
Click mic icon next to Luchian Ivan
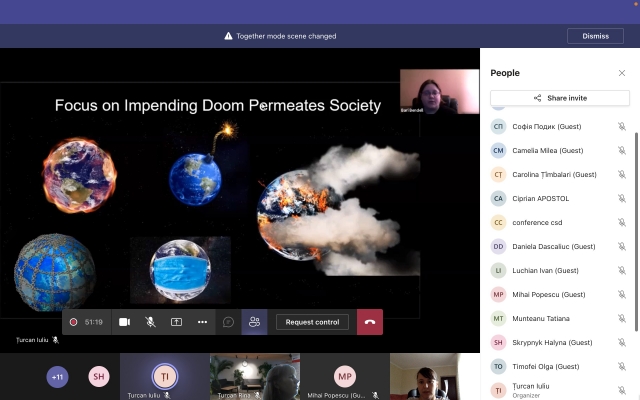(x=622, y=271)
